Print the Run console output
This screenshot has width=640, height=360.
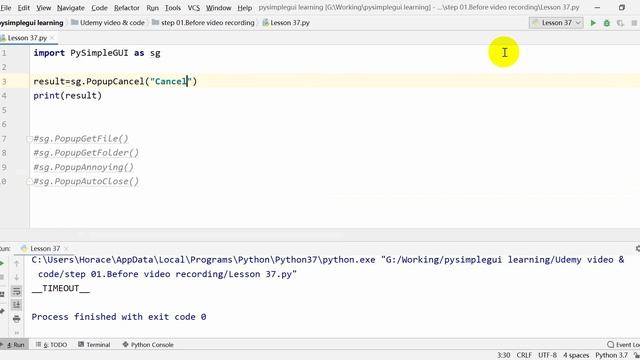pyautogui.click(x=16, y=319)
